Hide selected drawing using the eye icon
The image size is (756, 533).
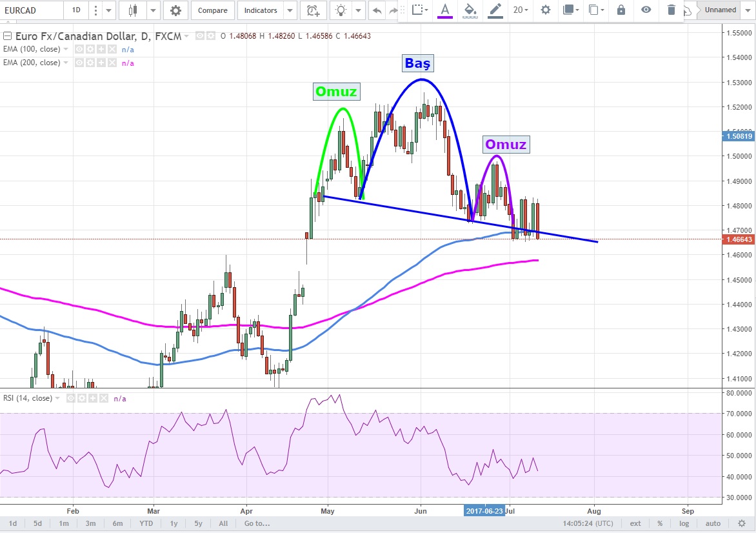[646, 10]
